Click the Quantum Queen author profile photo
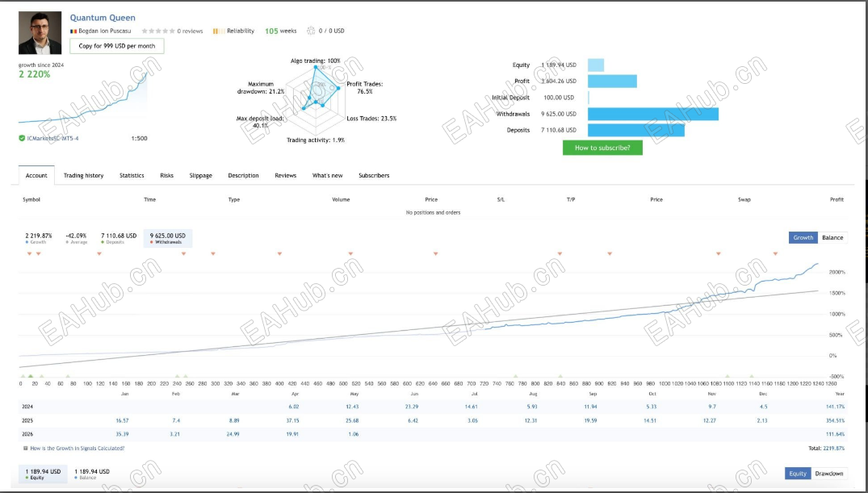 tap(40, 32)
